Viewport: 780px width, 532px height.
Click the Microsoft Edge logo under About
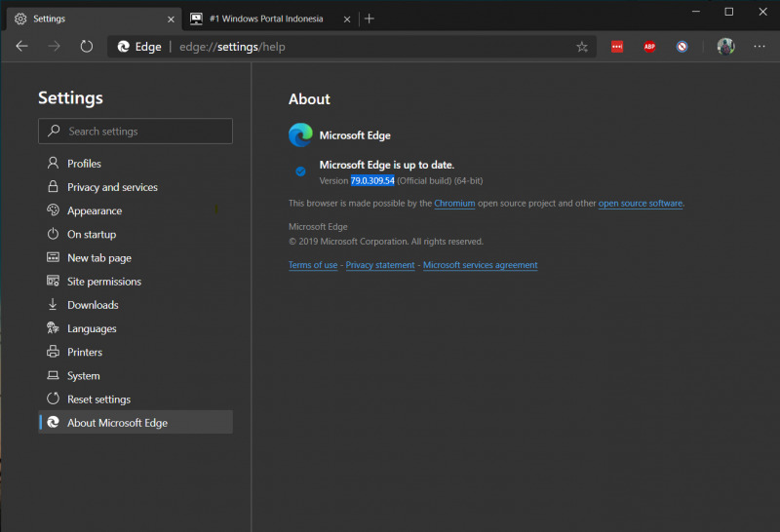pos(300,135)
